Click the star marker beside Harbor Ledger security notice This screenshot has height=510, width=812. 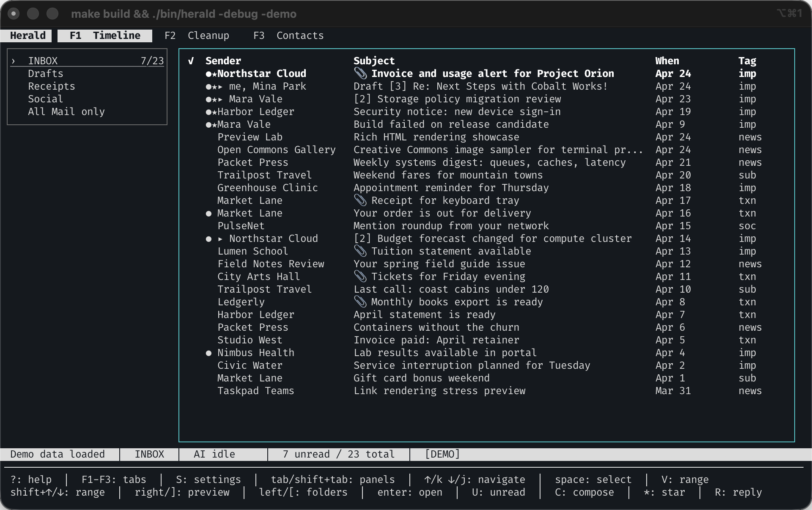click(x=214, y=112)
